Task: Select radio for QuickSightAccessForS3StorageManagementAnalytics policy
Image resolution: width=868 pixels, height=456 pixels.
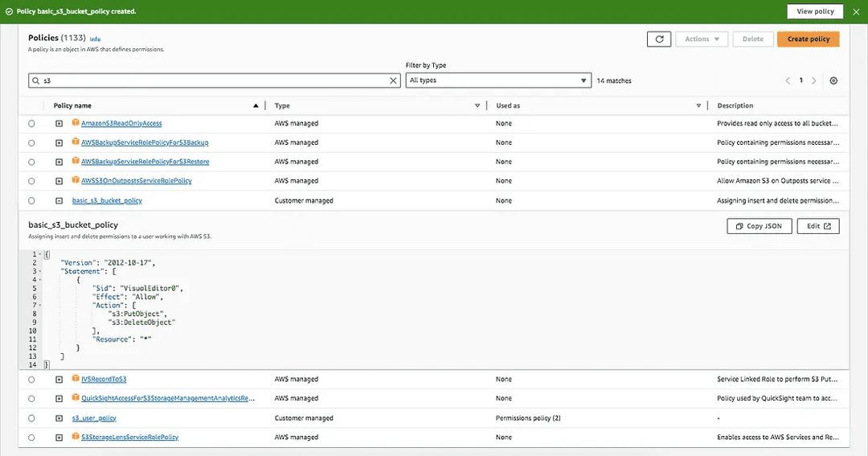Action: (x=31, y=398)
